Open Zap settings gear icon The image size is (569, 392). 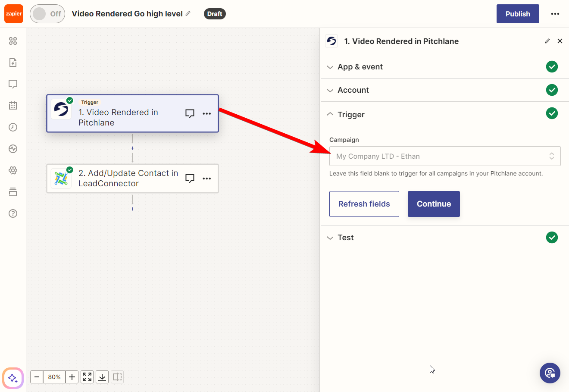(x=13, y=170)
